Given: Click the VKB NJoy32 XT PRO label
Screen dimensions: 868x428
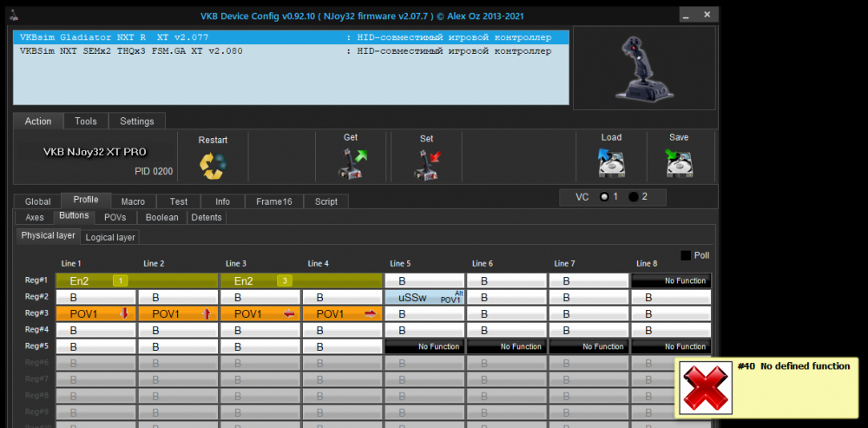Looking at the screenshot, I should pos(95,152).
